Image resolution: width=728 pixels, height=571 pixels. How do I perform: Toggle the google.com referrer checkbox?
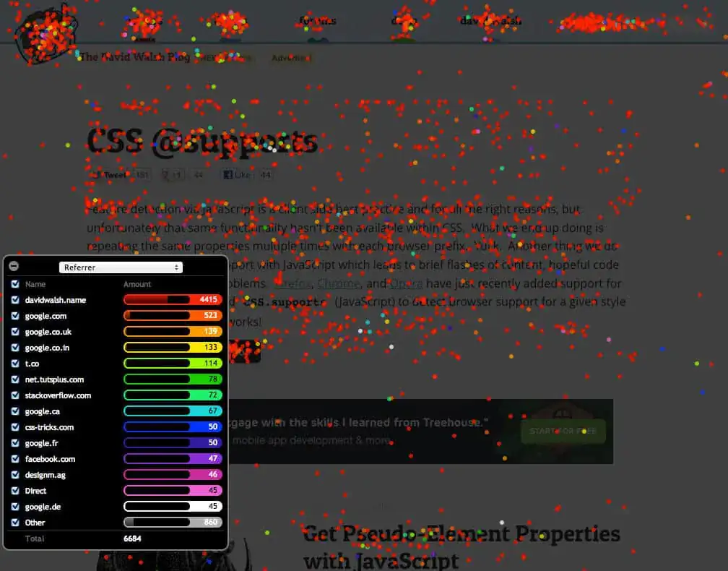pos(15,315)
